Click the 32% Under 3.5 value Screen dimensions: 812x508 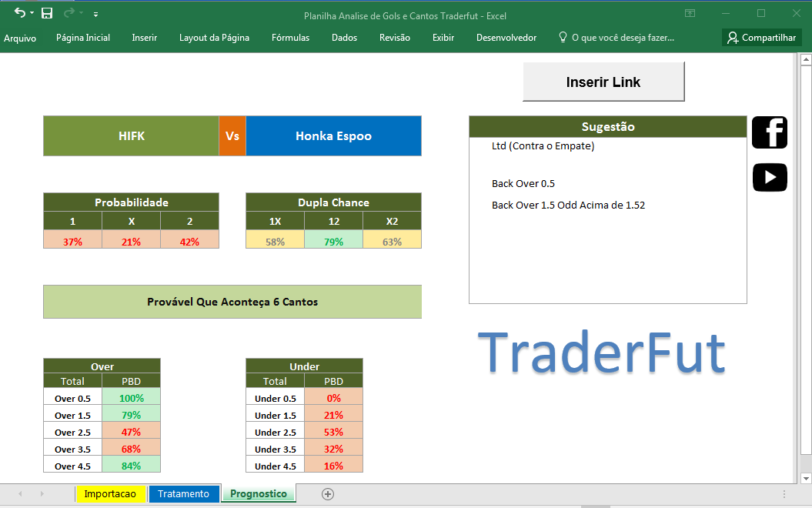pyautogui.click(x=333, y=449)
